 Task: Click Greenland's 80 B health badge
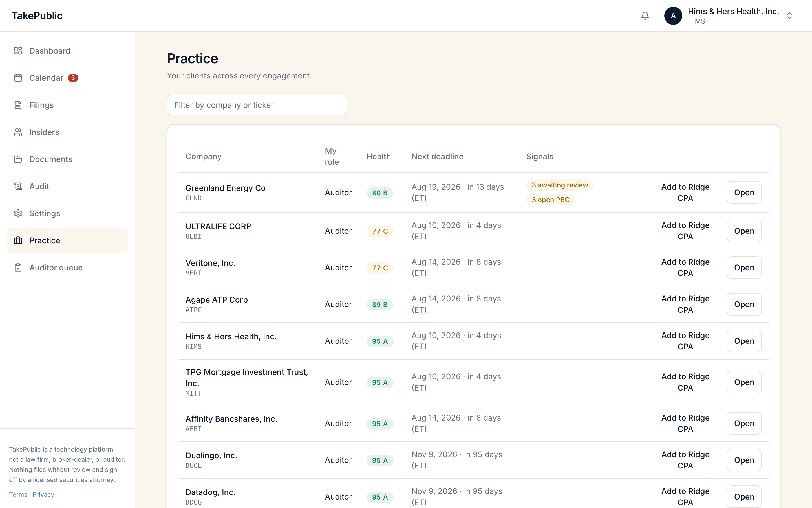point(379,193)
